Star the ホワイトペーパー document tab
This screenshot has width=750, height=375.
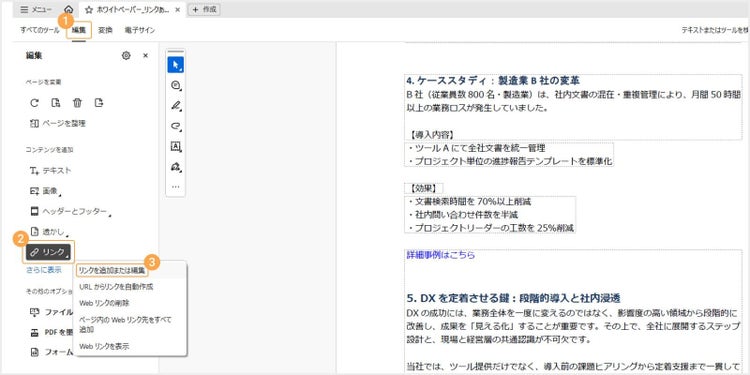88,10
